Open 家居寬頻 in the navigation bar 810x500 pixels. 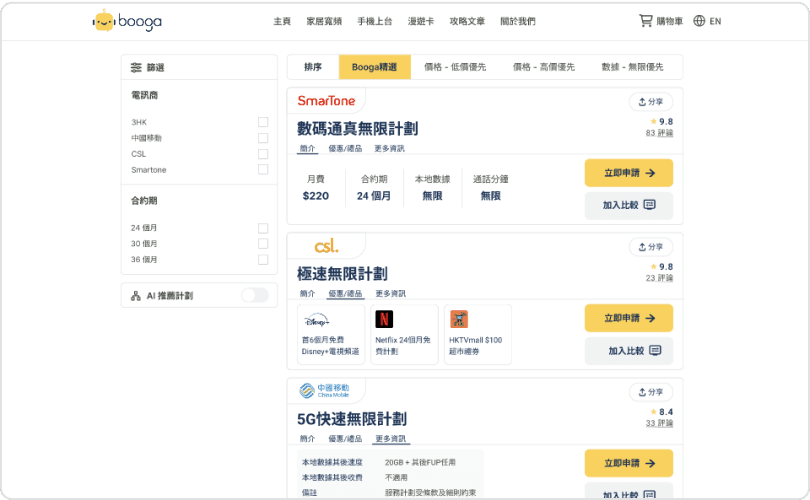[324, 21]
